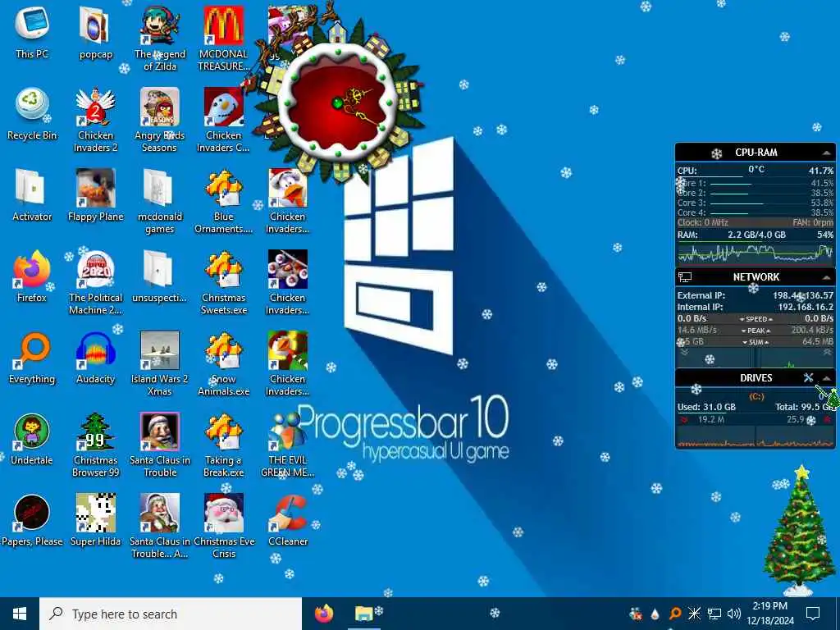This screenshot has width=840, height=630.
Task: Focus the Type here to search box
Action: coord(171,614)
